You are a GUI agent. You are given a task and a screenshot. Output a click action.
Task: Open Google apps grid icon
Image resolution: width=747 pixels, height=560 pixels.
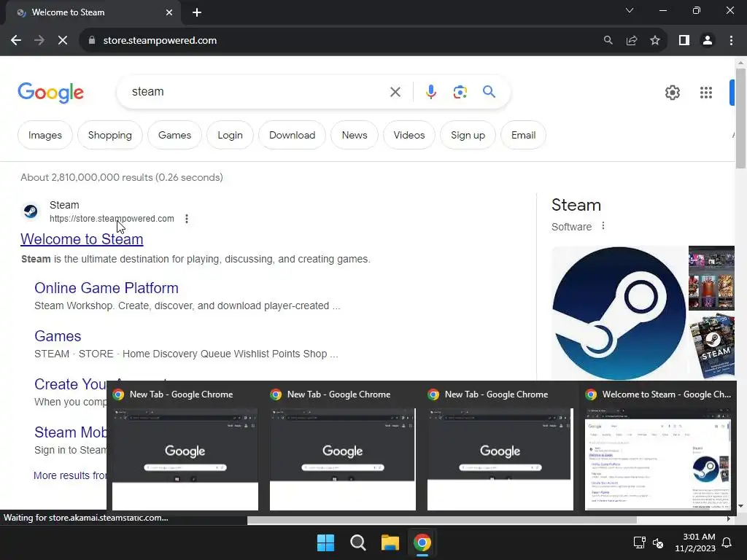coord(706,93)
